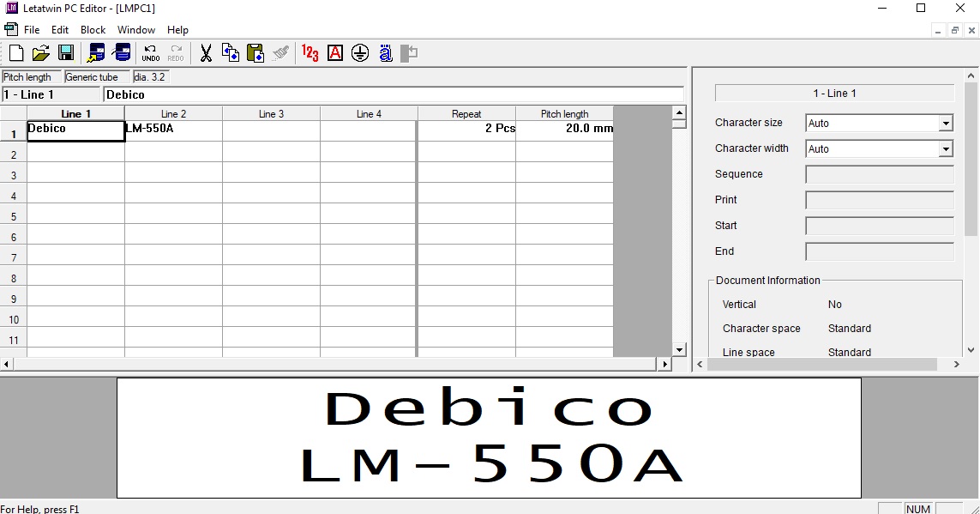
Task: Select the LM-550A cell in row 1
Action: pos(173,130)
